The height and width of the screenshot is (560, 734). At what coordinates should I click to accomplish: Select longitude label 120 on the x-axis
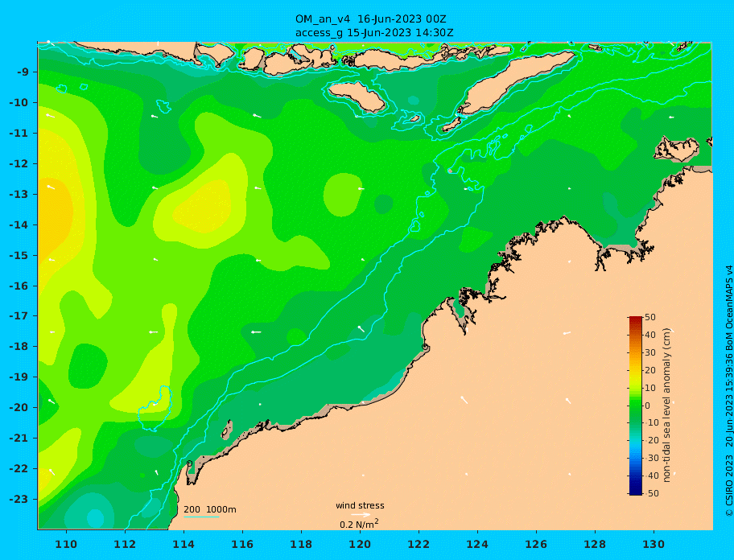[x=360, y=544]
